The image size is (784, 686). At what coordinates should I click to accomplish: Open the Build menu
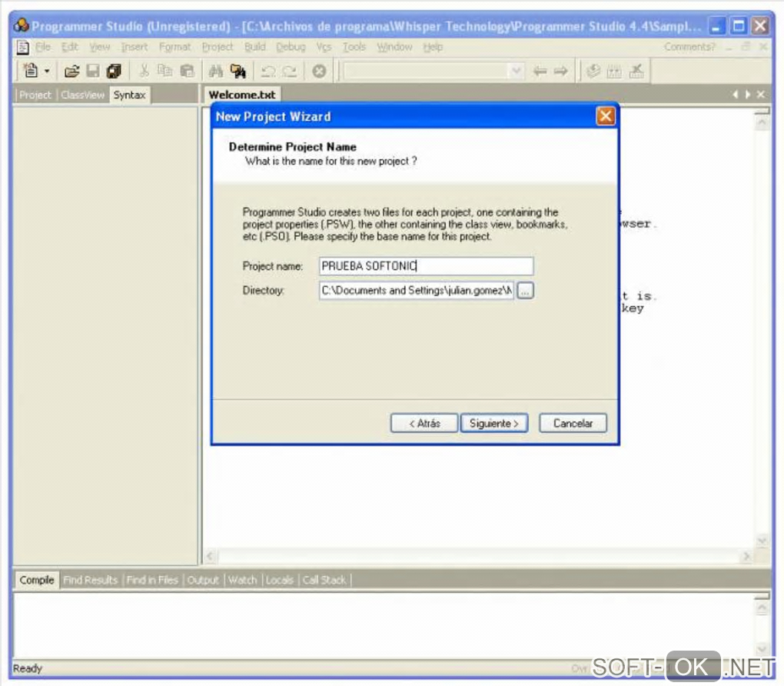tap(255, 47)
